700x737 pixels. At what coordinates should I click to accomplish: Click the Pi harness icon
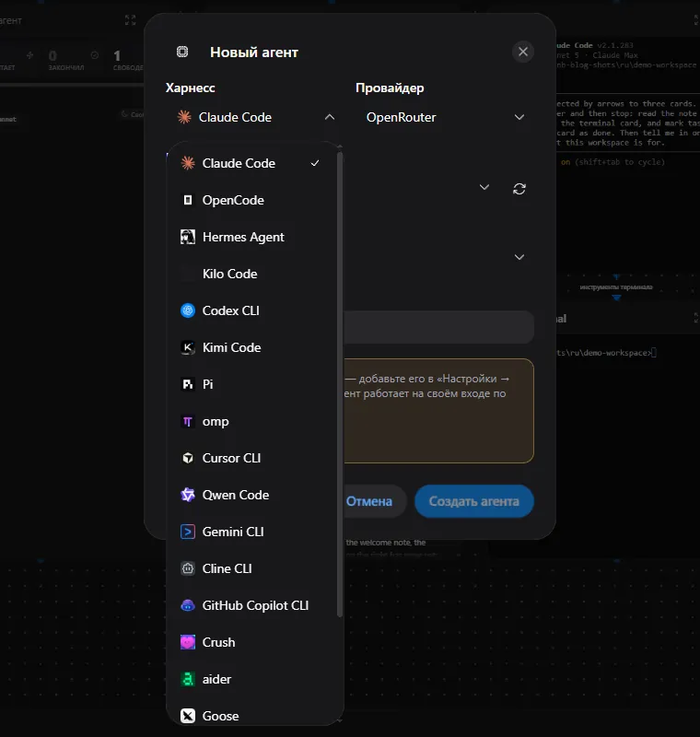188,384
